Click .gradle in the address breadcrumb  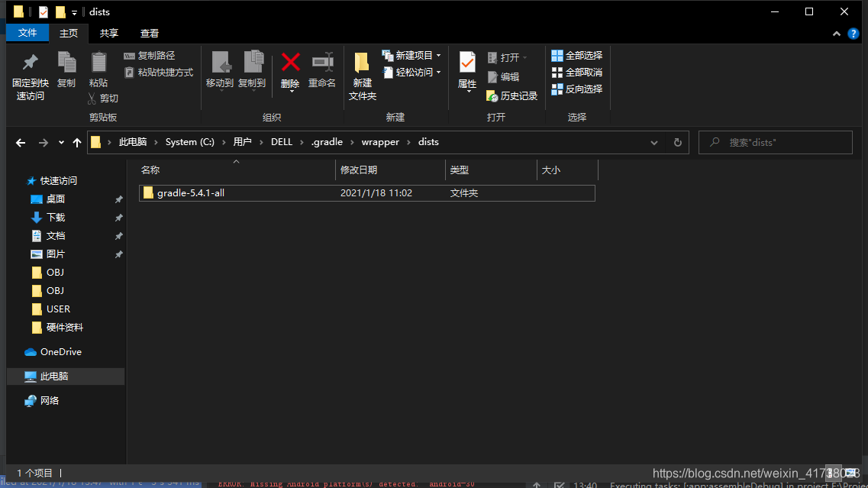(x=328, y=142)
